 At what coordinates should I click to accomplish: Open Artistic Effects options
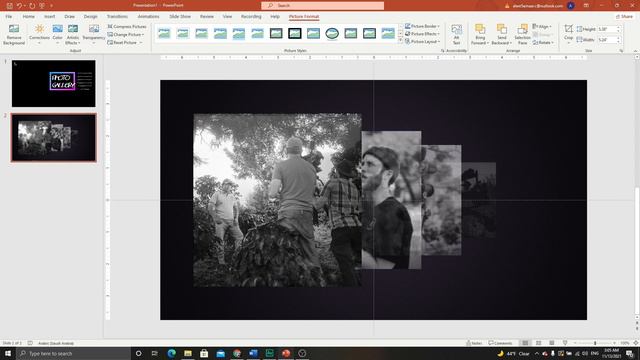tap(73, 34)
